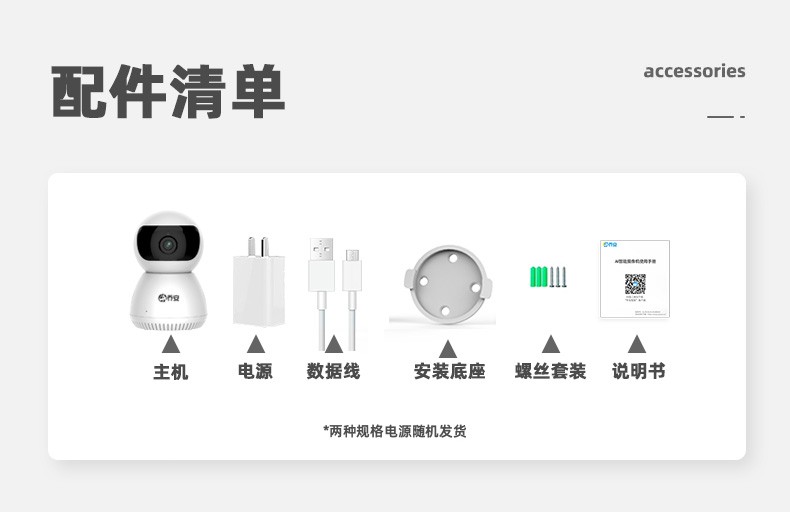This screenshot has width=790, height=512.
Task: Click the triangle above 螺丝套装 label
Action: [x=551, y=344]
